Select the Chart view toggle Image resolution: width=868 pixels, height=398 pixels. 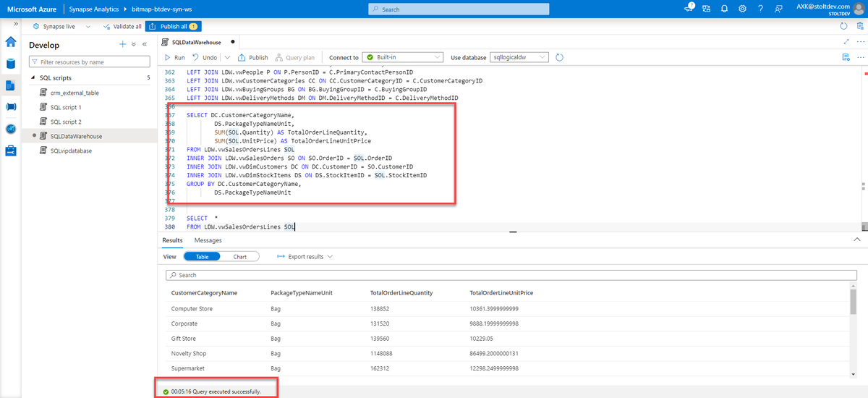click(x=239, y=256)
